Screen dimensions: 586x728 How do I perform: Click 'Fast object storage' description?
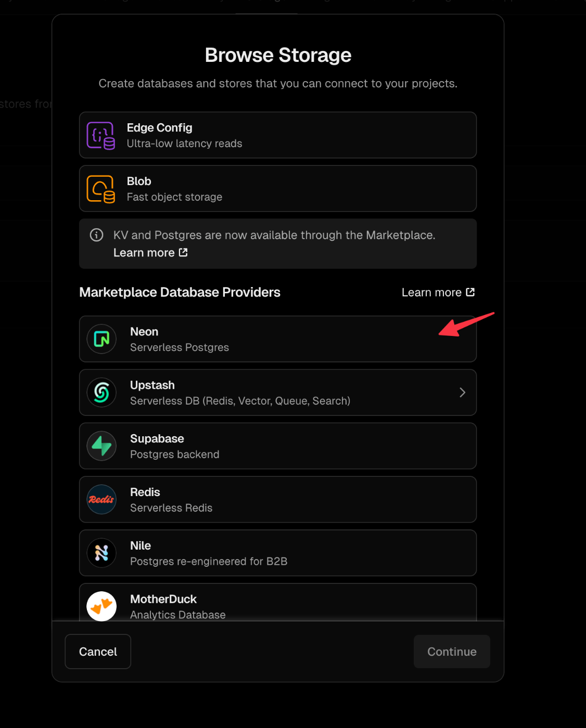(x=175, y=197)
